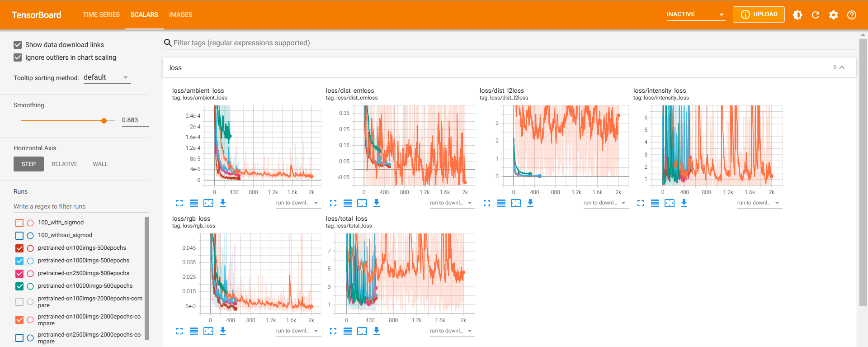Focus the Filter tags search field
The image size is (868, 347).
[x=509, y=43]
